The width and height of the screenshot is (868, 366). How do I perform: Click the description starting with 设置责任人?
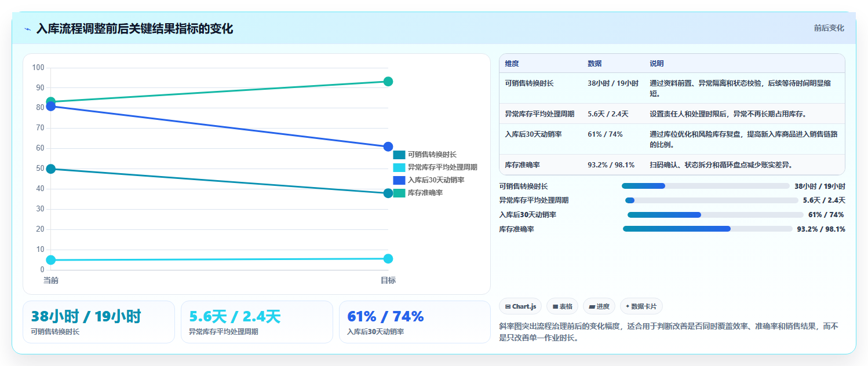tap(728, 114)
